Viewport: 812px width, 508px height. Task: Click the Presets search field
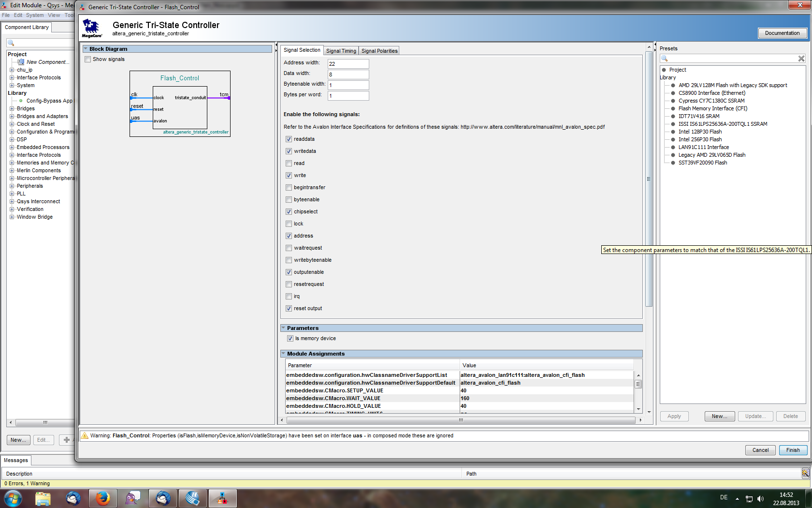tap(732, 59)
